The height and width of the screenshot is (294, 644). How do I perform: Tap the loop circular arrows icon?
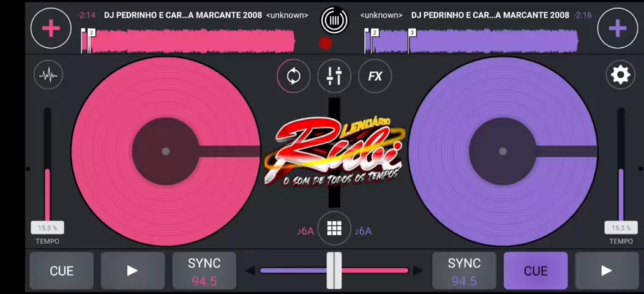[294, 77]
